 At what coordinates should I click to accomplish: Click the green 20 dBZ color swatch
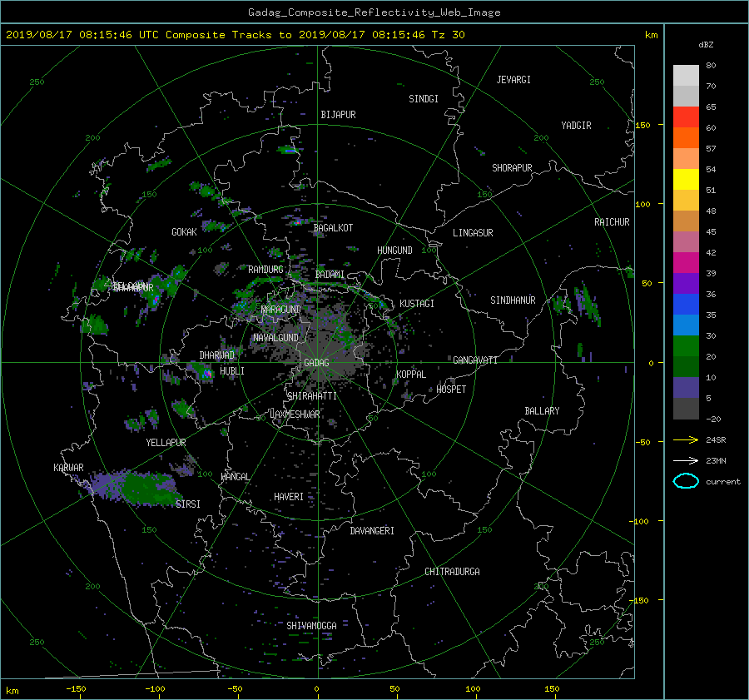click(686, 345)
